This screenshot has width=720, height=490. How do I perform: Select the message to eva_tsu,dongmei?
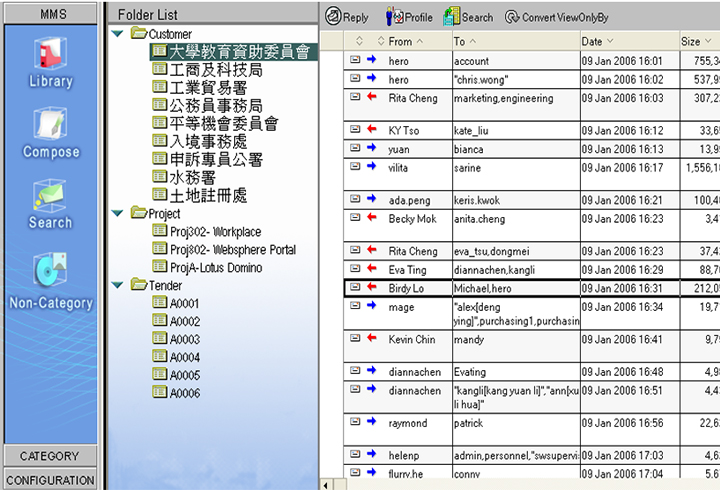click(x=532, y=251)
